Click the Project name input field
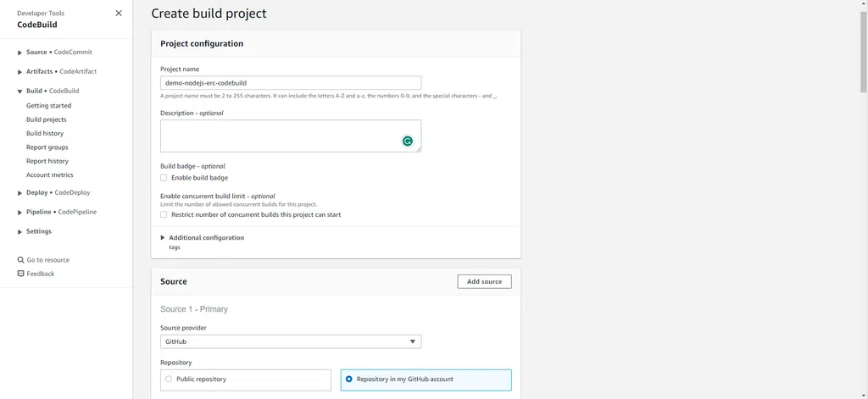This screenshot has height=399, width=868. [x=291, y=83]
